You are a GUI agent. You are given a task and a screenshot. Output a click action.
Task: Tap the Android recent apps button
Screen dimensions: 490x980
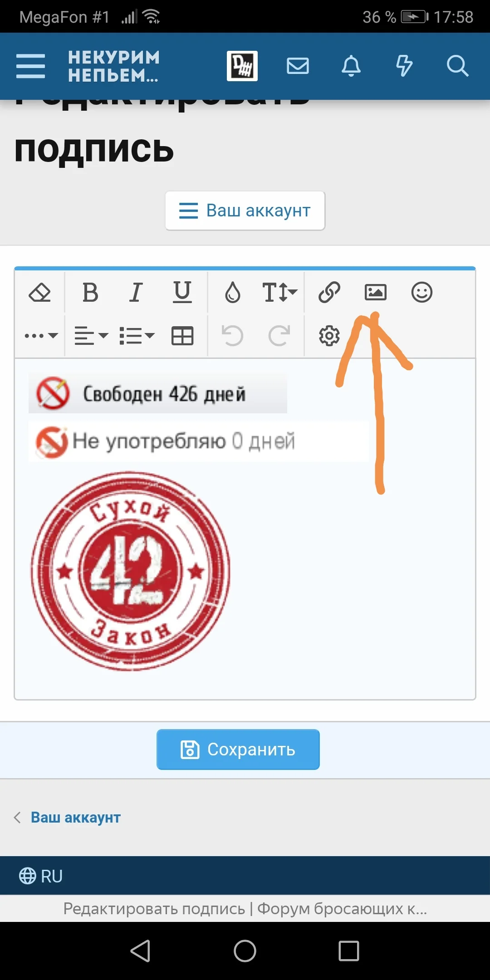[349, 951]
